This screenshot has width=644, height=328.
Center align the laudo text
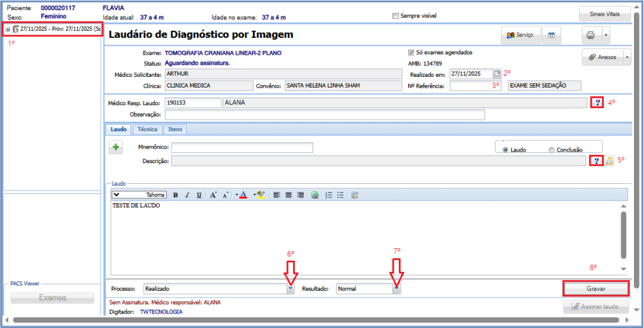288,195
